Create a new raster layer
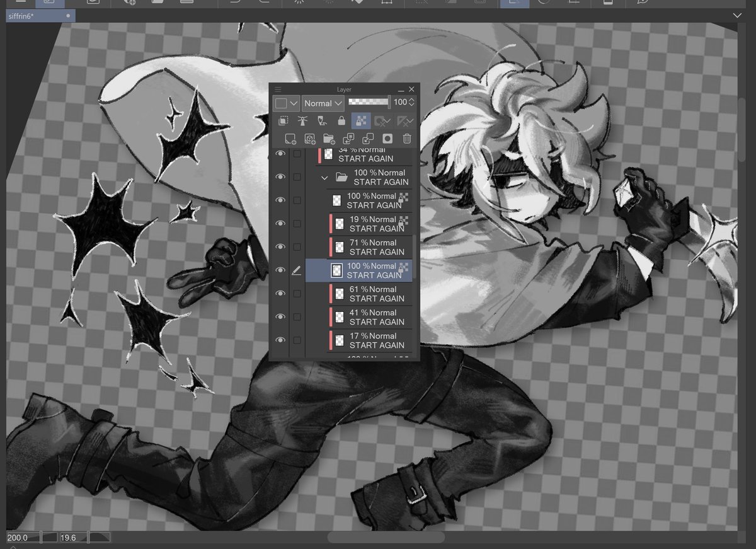Image resolution: width=756 pixels, height=549 pixels. tap(290, 139)
